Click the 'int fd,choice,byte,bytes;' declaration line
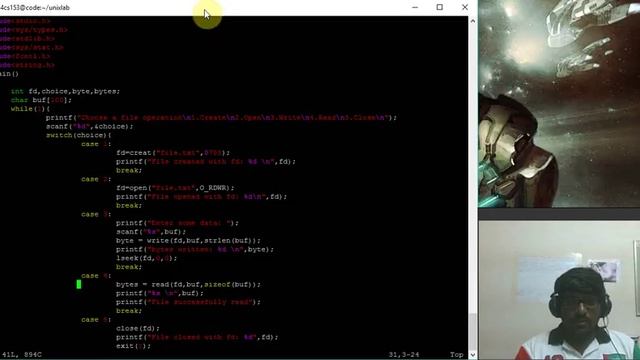This screenshot has height=360, width=640. click(x=65, y=91)
